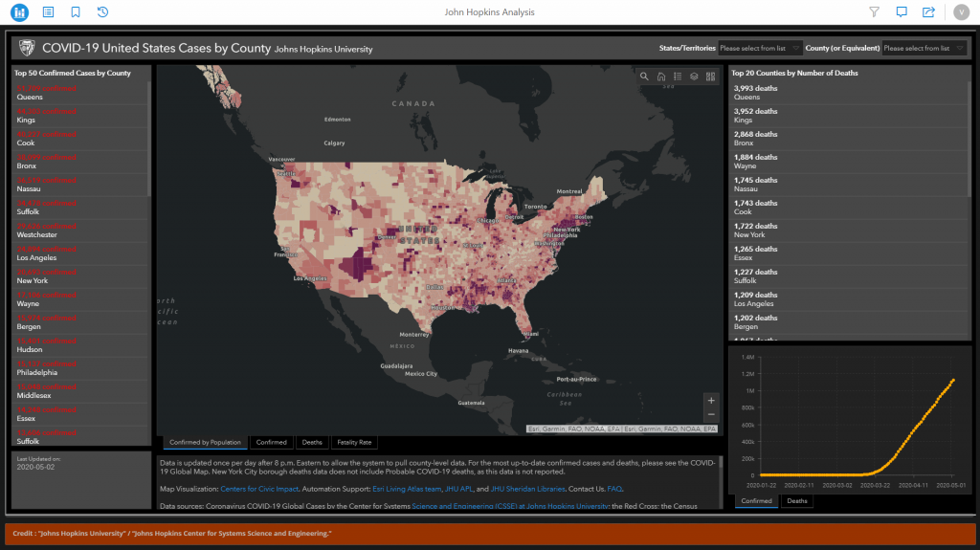Select 1,884 deaths Wayne entry
Viewport: 980px width, 550px height.
(849, 162)
